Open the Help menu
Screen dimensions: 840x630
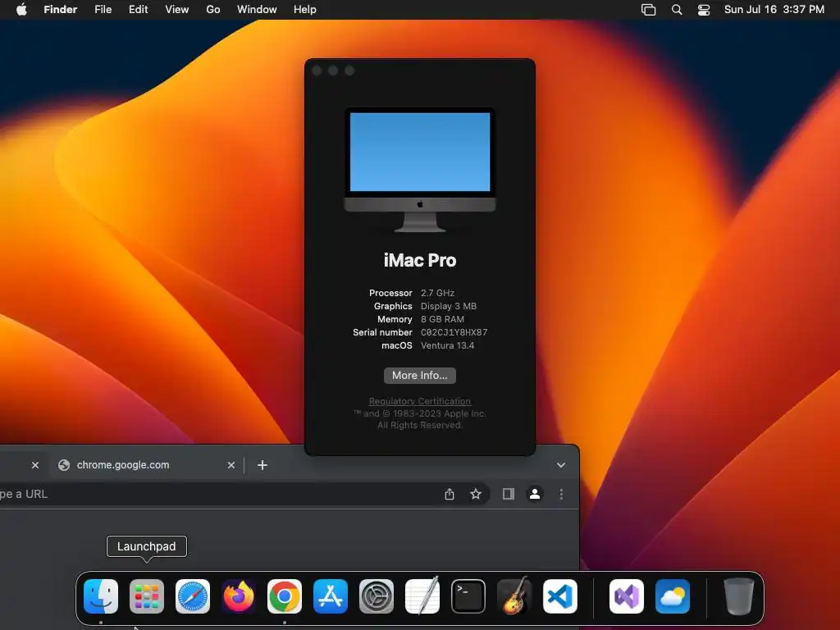pyautogui.click(x=305, y=10)
